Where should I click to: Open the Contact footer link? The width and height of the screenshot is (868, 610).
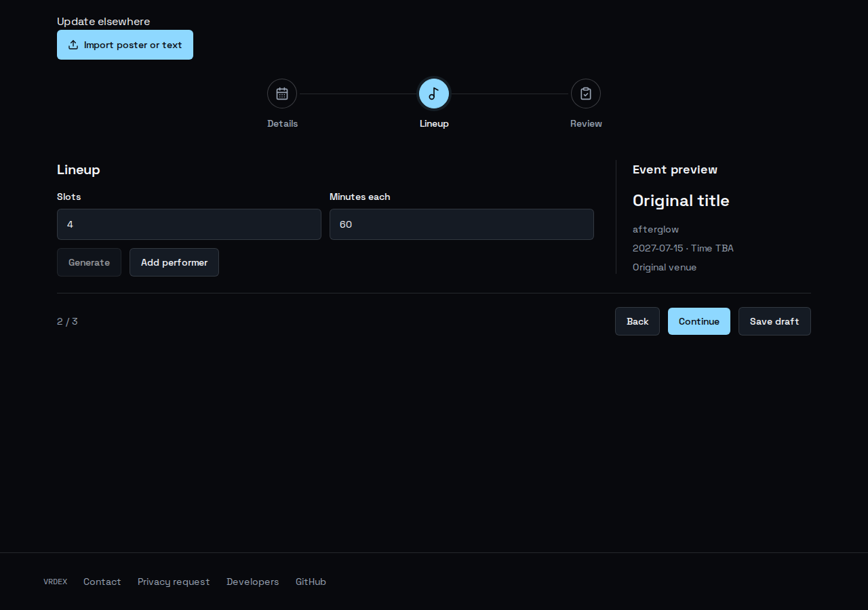point(102,582)
